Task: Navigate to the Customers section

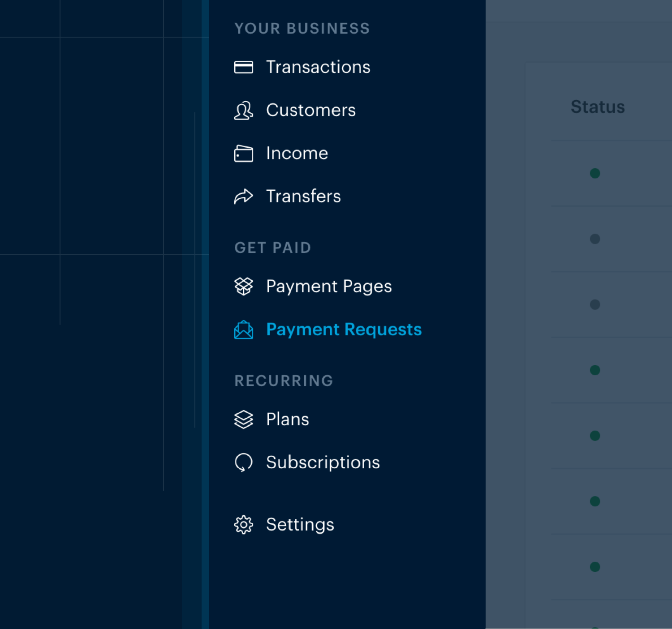Action: click(311, 111)
